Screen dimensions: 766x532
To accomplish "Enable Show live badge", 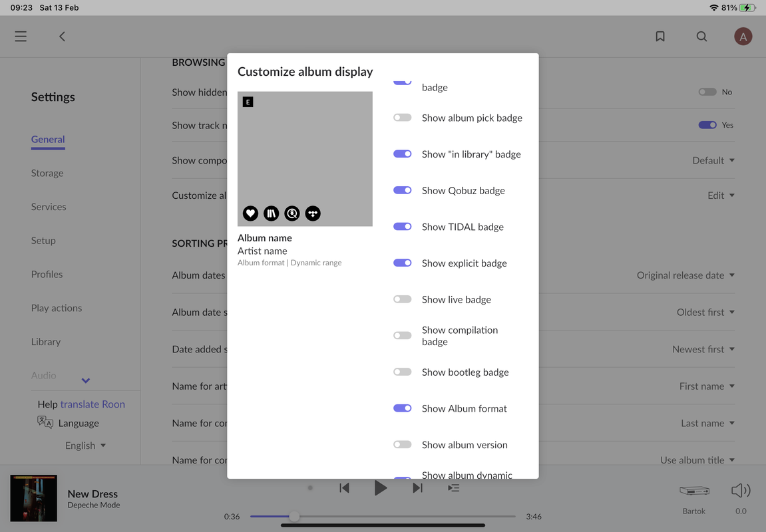I will [x=403, y=299].
